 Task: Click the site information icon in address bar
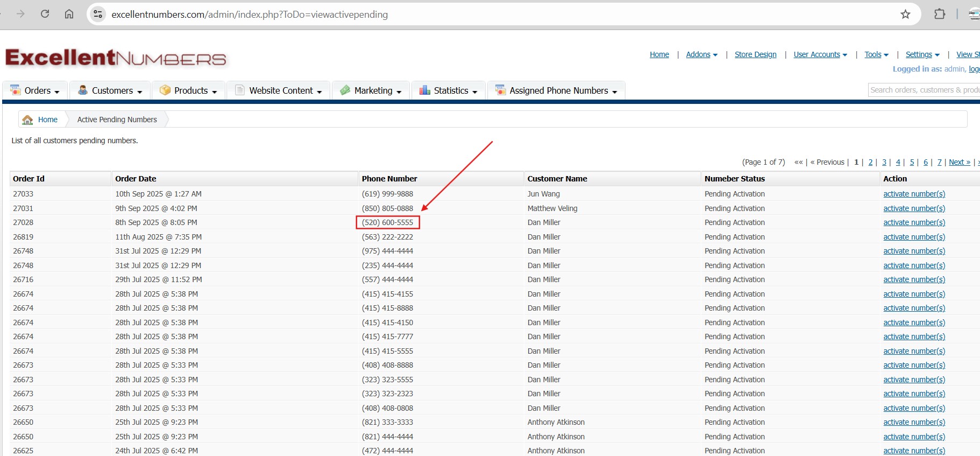98,15
